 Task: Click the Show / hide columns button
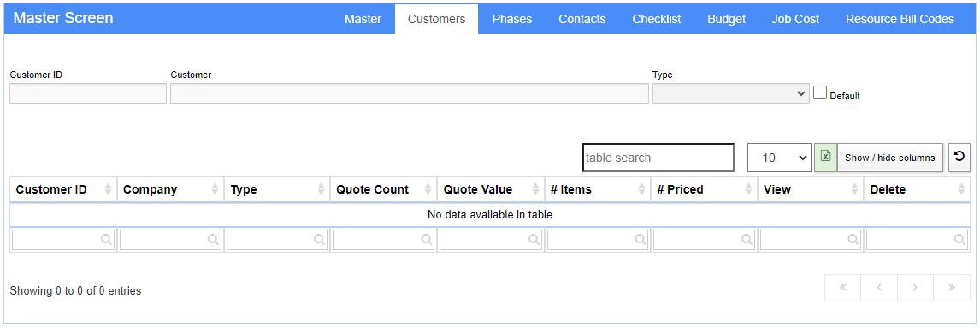pos(890,158)
